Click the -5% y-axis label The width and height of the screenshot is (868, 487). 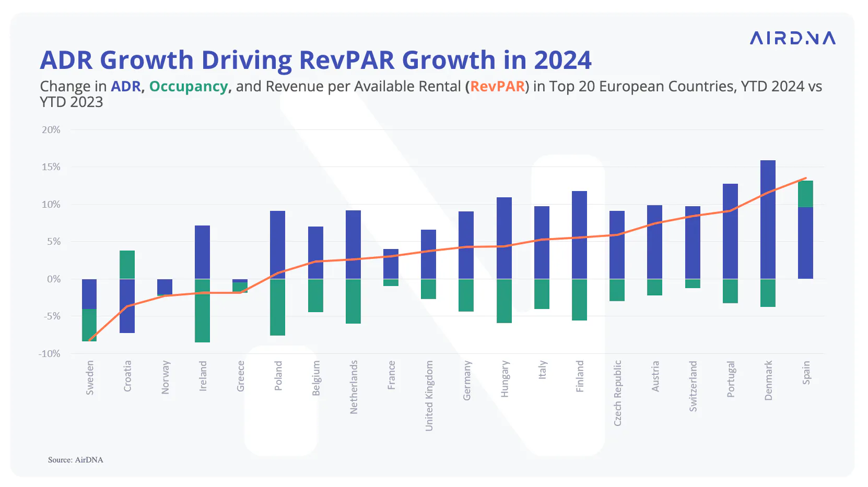coord(52,316)
